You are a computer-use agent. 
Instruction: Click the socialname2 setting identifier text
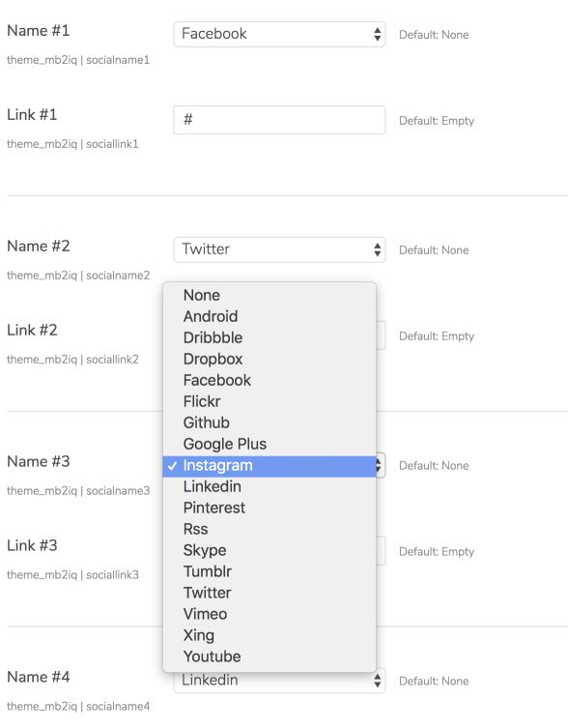pyautogui.click(x=78, y=276)
